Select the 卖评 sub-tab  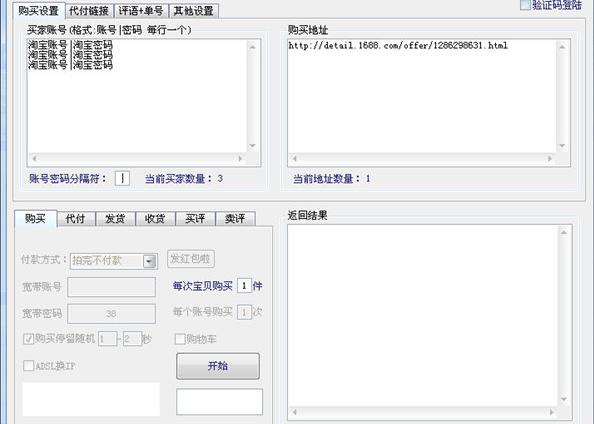[235, 219]
